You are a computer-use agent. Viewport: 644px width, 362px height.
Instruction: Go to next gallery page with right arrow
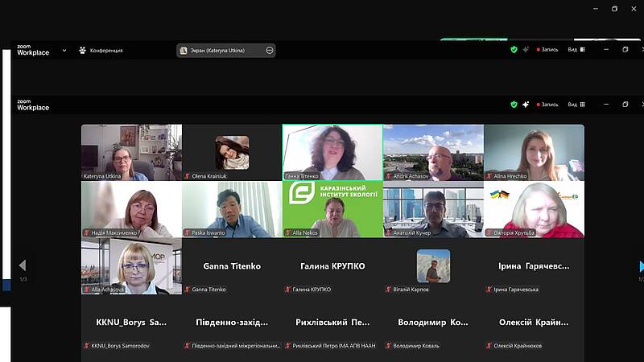pos(641,265)
